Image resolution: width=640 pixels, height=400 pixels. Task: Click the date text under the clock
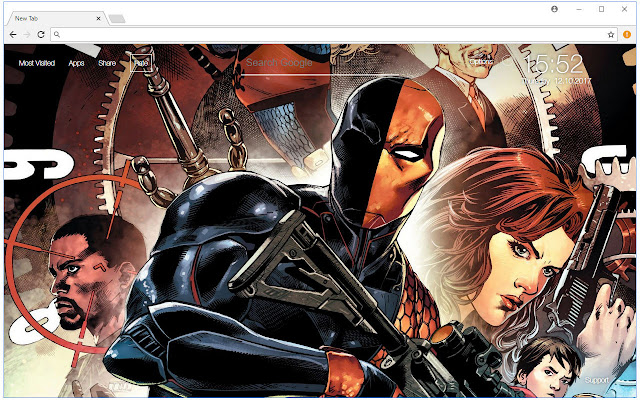tap(557, 81)
